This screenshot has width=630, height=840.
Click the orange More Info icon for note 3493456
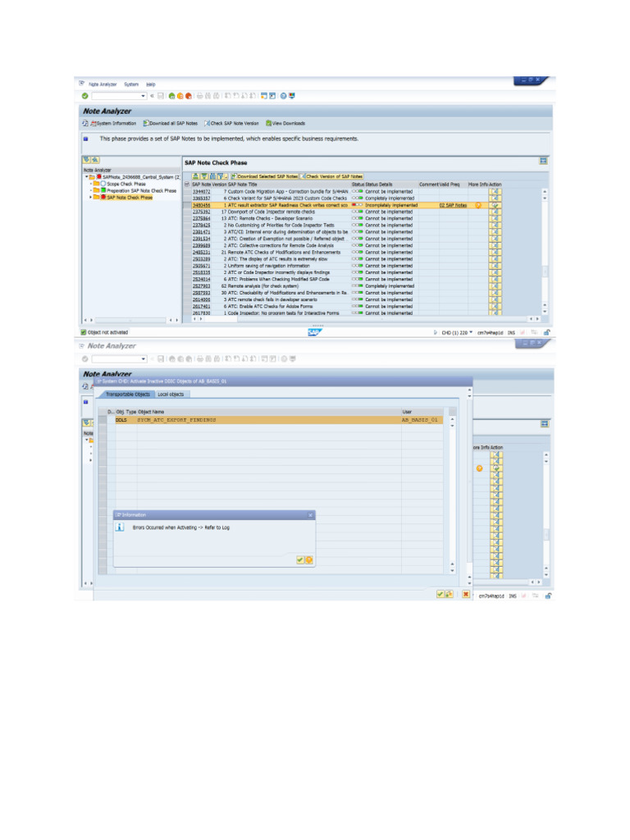478,205
